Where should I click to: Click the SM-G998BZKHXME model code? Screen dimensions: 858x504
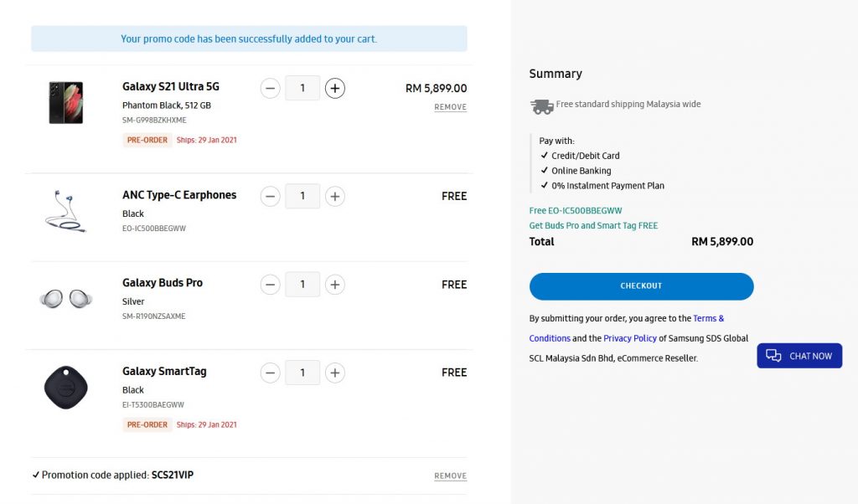tap(154, 121)
